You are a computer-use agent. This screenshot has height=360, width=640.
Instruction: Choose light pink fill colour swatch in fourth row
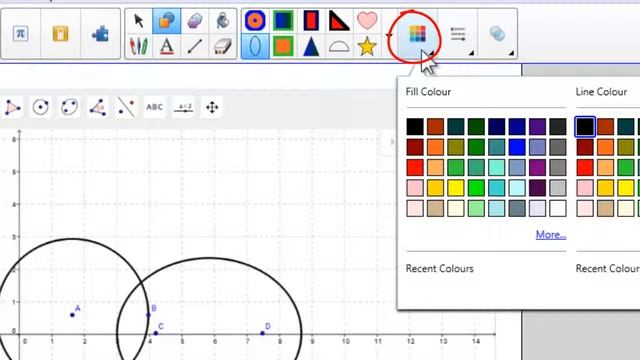coord(415,188)
